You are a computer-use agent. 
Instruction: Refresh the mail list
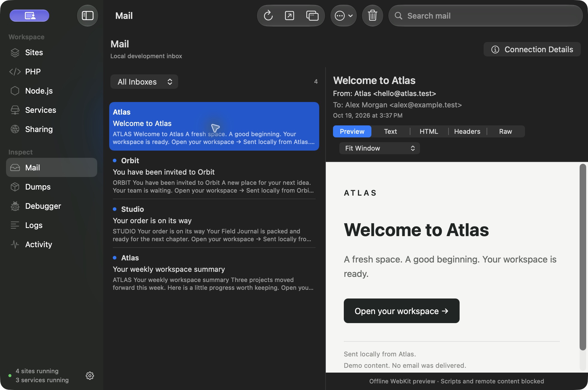coord(268,16)
